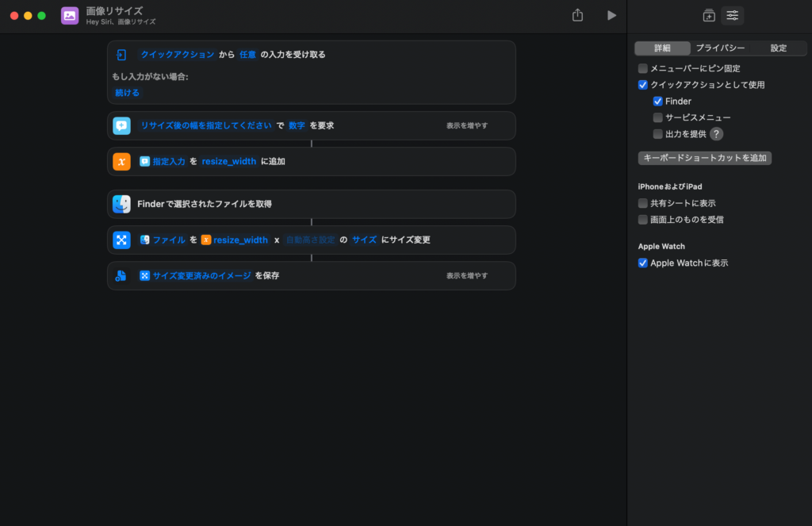Toggle the Apple Watchに表示 checkbox

643,263
